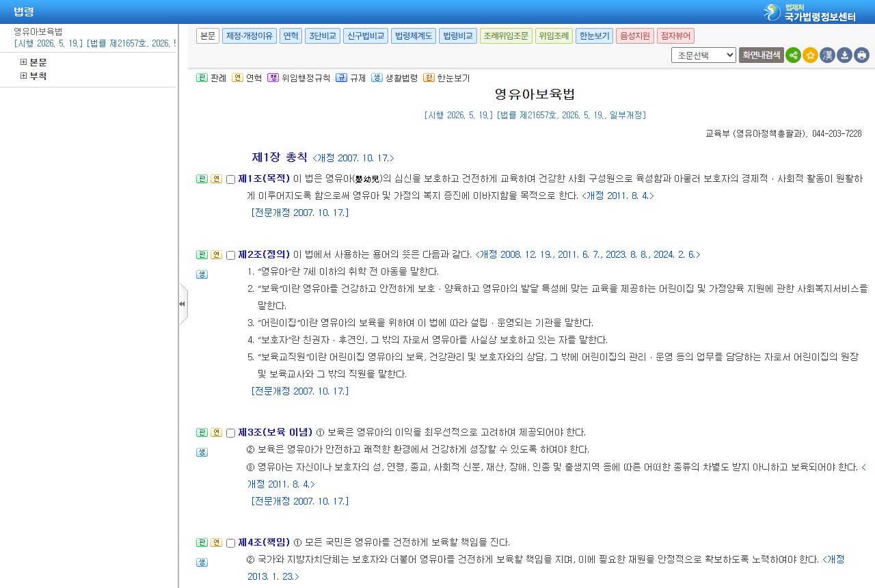This screenshot has height=588, width=875.
Task: Check the box for 제2조(정의)
Action: pyautogui.click(x=230, y=256)
